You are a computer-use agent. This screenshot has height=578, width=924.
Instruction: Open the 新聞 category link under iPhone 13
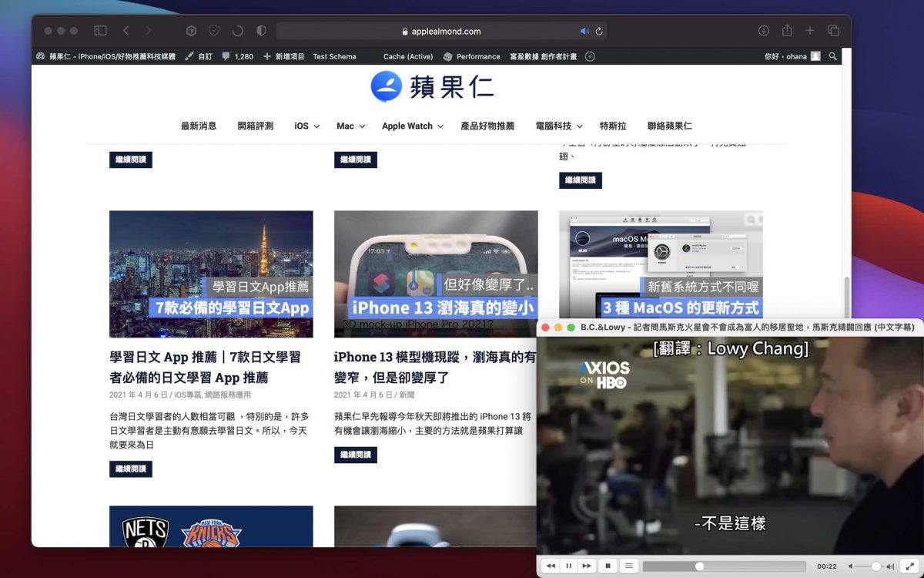pos(407,395)
